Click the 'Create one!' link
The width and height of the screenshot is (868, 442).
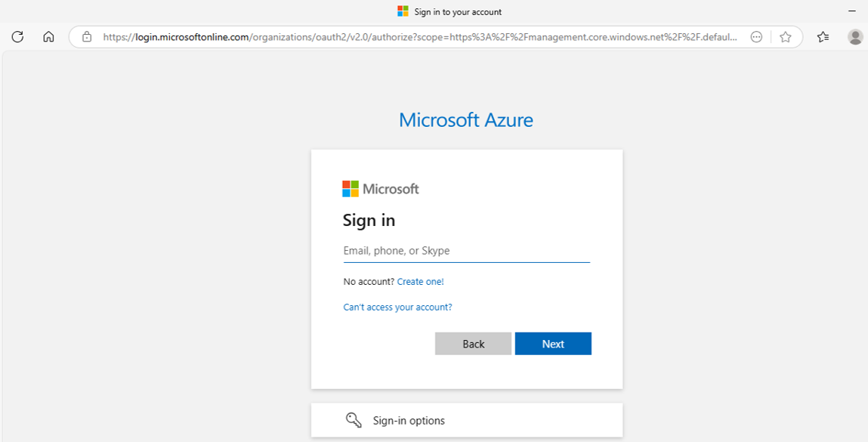(x=420, y=282)
